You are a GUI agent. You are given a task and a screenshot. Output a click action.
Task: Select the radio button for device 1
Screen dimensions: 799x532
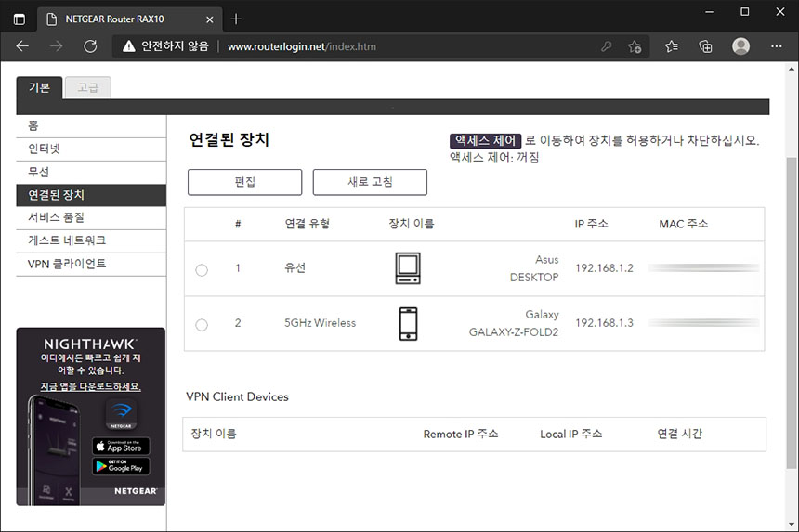point(202,270)
